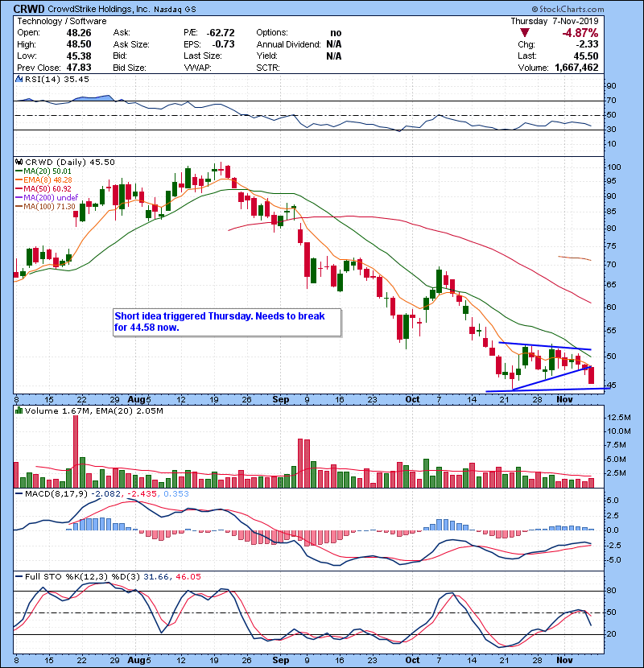Click the MACD histogram value 0.353
The width and height of the screenshot is (644, 668).
tap(176, 494)
